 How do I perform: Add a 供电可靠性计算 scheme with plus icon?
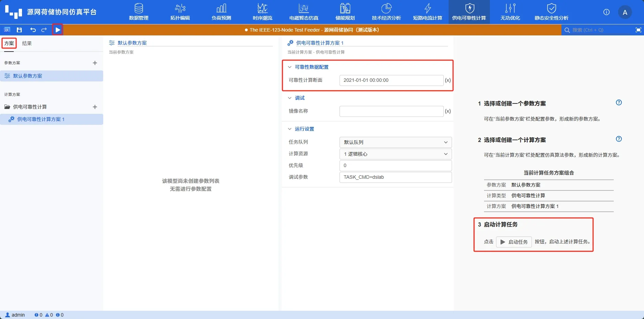click(x=95, y=107)
